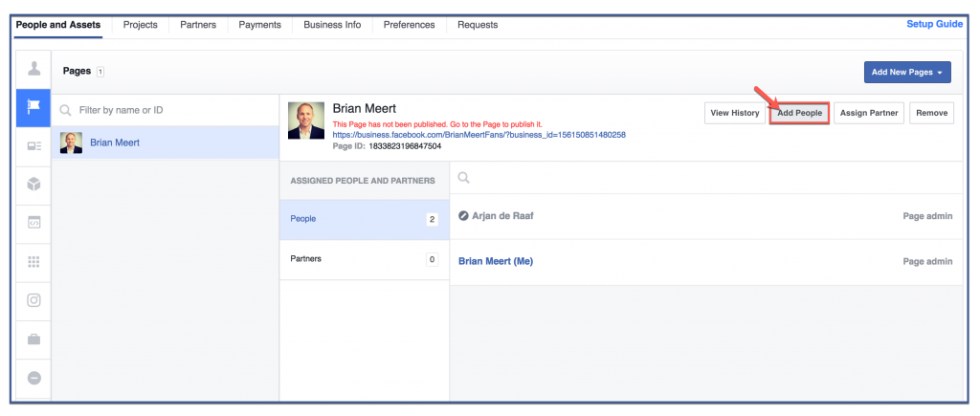Click the Assign Partner button
The width and height of the screenshot is (980, 416).
coord(869,113)
